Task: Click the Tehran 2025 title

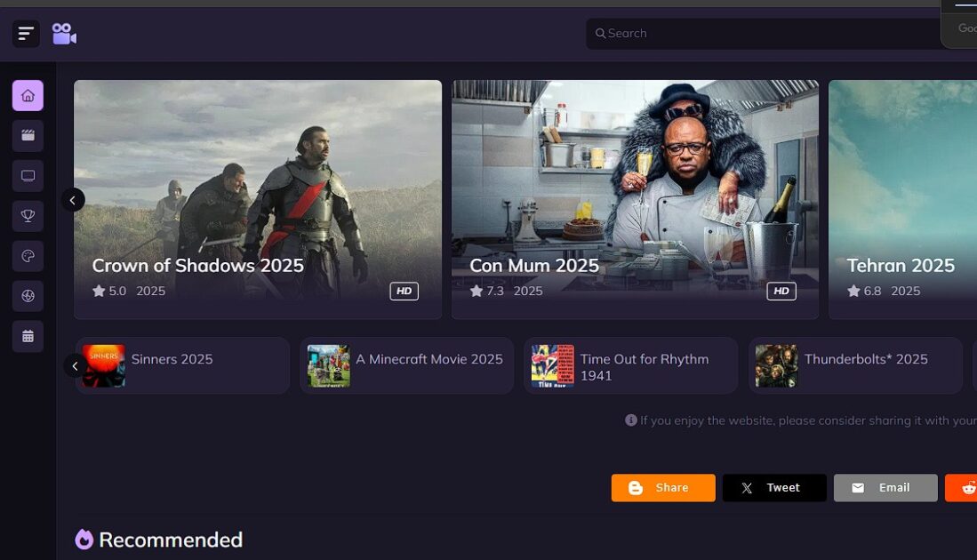Action: (x=901, y=266)
